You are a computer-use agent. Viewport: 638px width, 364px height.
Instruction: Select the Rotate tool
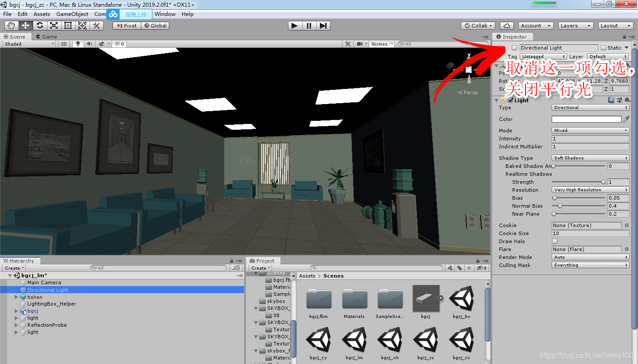click(x=39, y=26)
